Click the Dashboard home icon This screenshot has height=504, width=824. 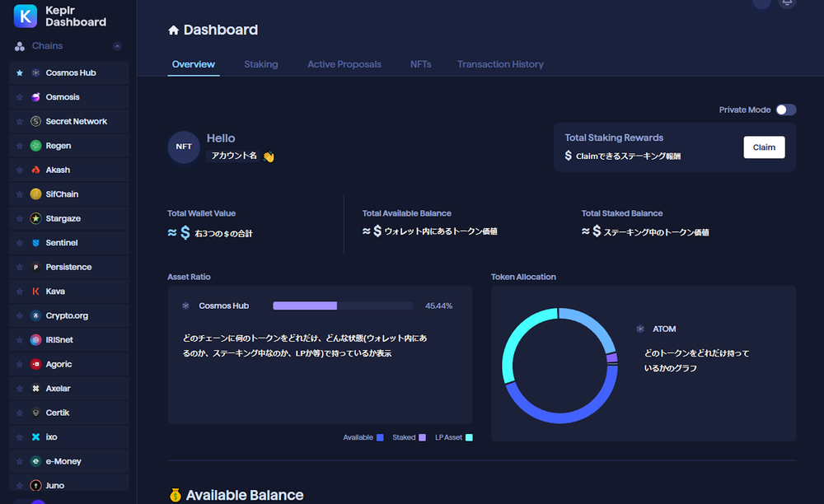[x=173, y=30]
